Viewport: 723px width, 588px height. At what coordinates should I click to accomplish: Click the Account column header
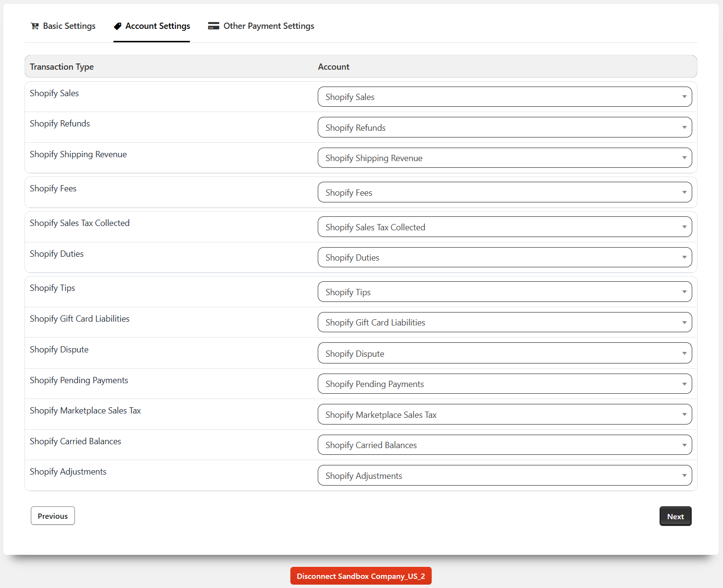tap(334, 67)
